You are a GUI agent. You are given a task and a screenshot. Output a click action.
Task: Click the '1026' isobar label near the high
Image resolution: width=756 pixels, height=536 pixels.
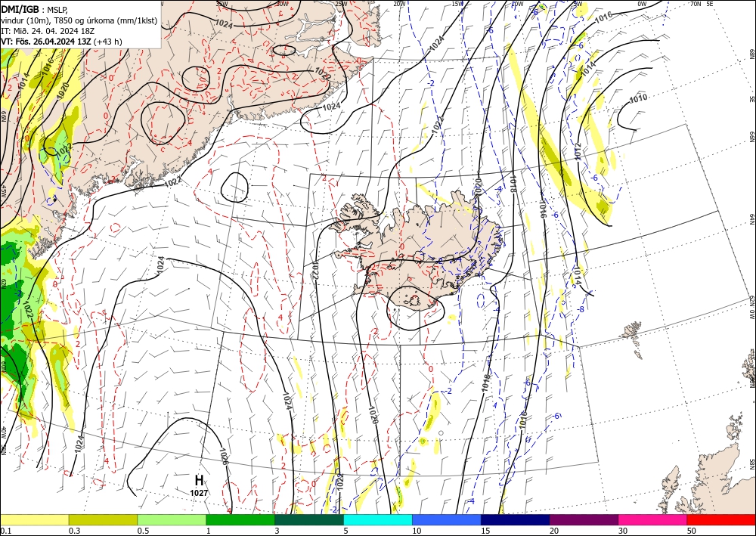223,456
